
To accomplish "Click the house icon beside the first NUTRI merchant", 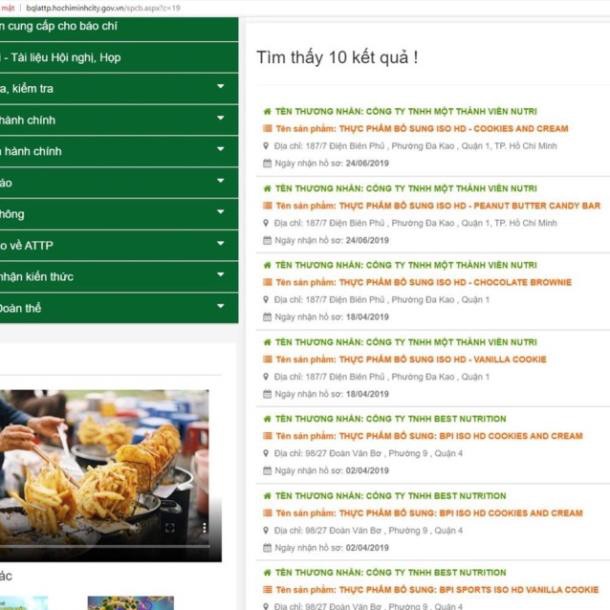I will tap(267, 112).
